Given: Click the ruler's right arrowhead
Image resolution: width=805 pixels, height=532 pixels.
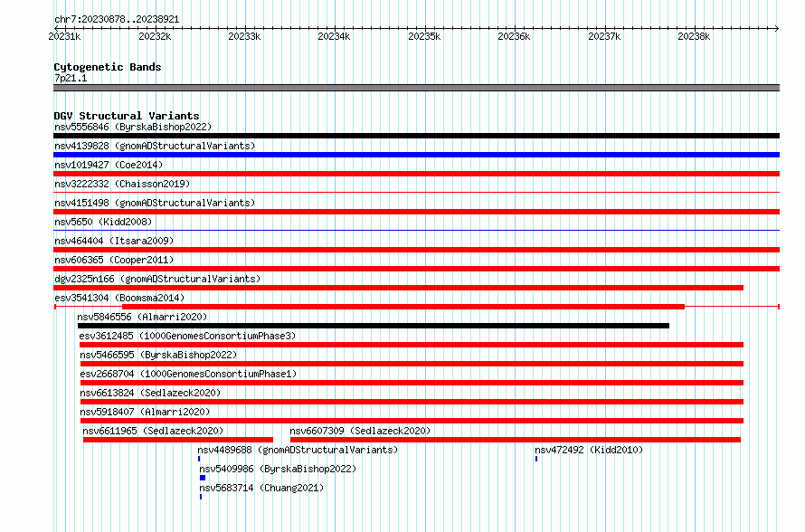Looking at the screenshot, I should pos(777,28).
